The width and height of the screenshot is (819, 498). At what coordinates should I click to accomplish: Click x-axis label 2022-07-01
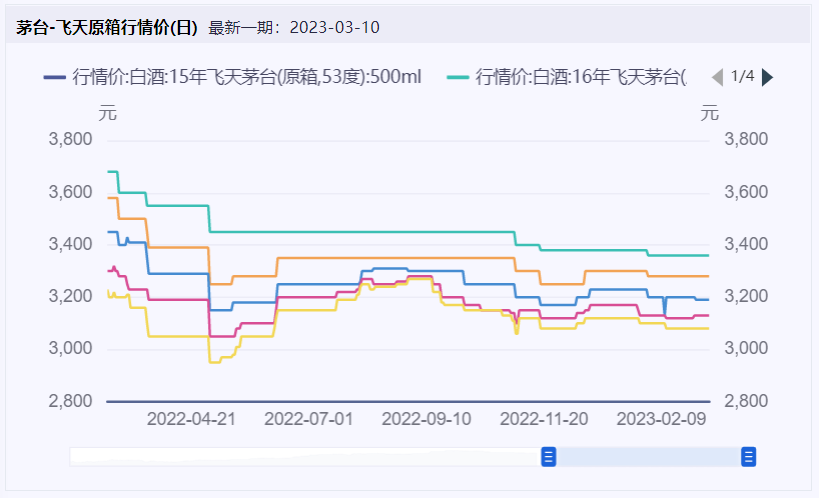(x=309, y=419)
